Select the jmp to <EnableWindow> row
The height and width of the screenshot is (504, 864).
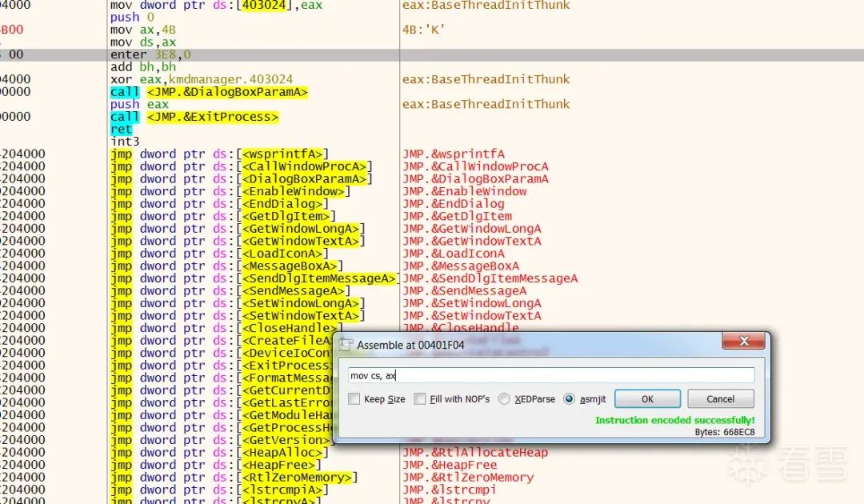click(x=230, y=191)
